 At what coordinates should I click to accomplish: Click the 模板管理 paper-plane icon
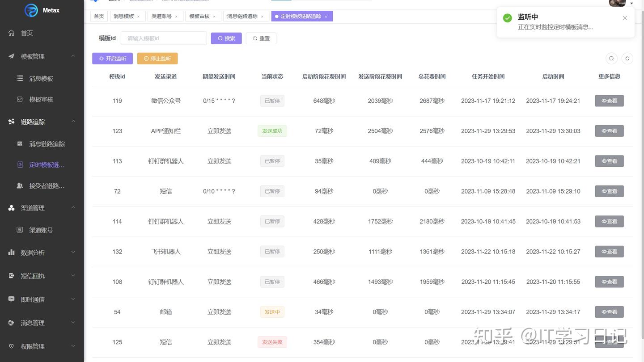tap(12, 56)
